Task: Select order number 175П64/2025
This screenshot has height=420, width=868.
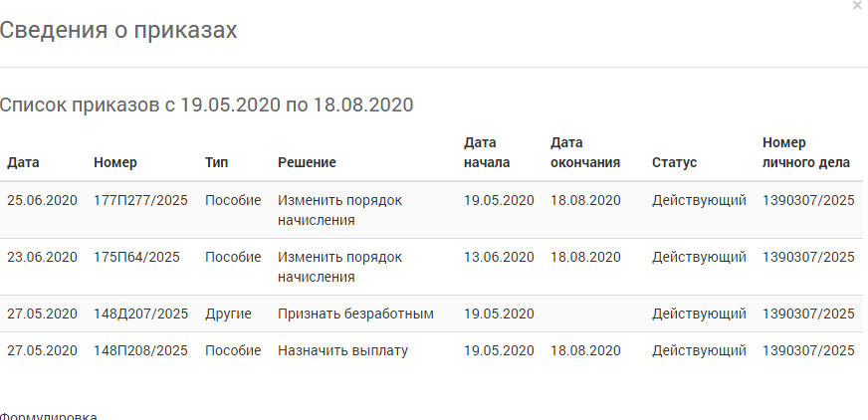Action: coord(136,258)
